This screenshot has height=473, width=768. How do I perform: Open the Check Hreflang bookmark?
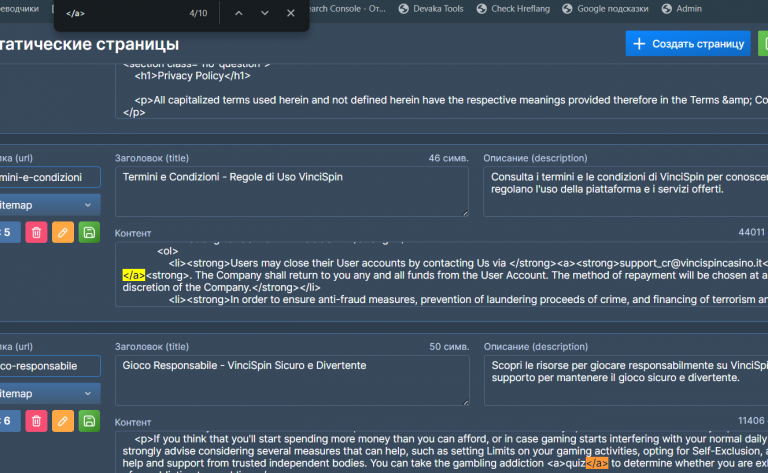(513, 9)
